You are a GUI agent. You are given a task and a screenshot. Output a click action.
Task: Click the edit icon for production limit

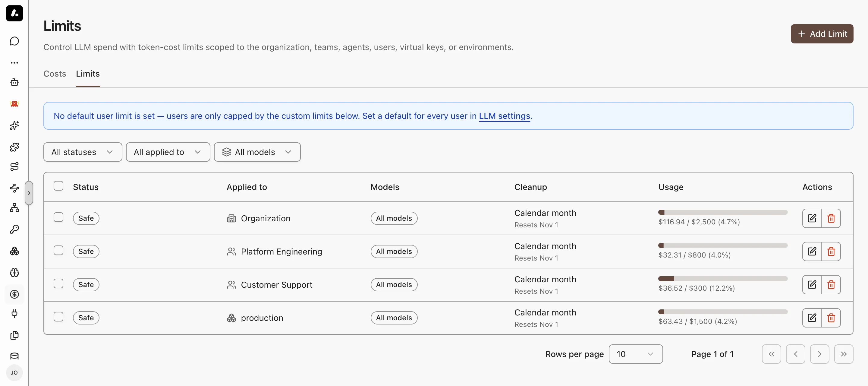(x=812, y=318)
